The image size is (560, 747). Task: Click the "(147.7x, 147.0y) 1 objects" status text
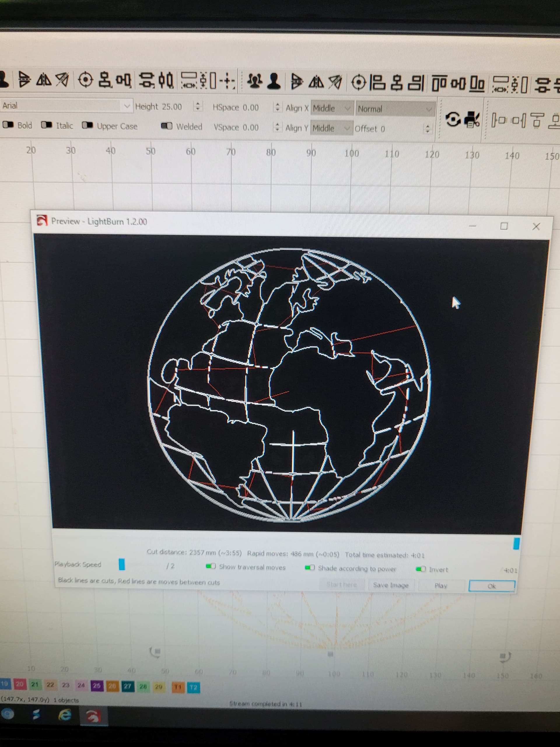40,700
